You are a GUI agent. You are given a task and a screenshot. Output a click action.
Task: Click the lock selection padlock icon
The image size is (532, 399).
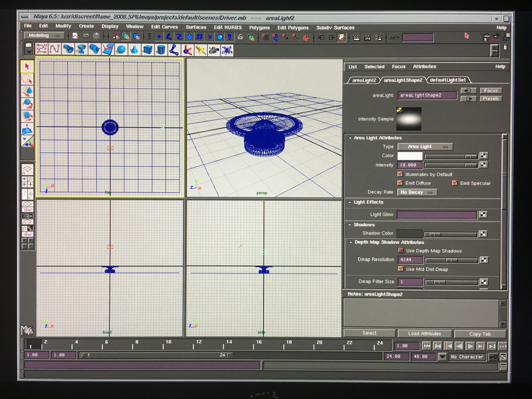coord(241,37)
